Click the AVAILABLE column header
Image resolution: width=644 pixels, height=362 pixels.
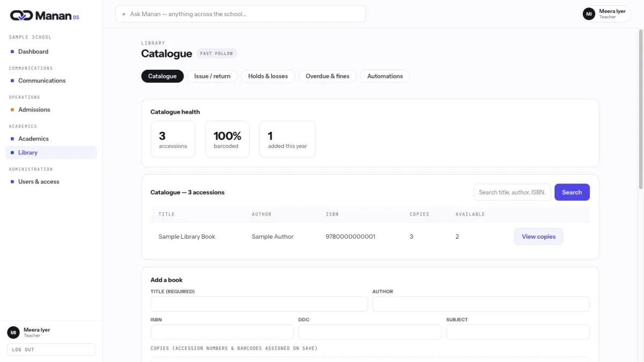point(470,215)
